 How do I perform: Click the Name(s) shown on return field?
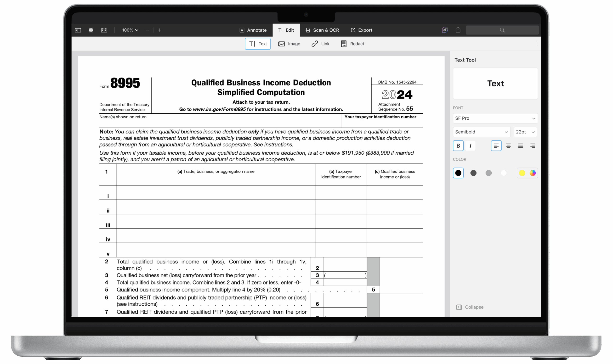point(220,121)
